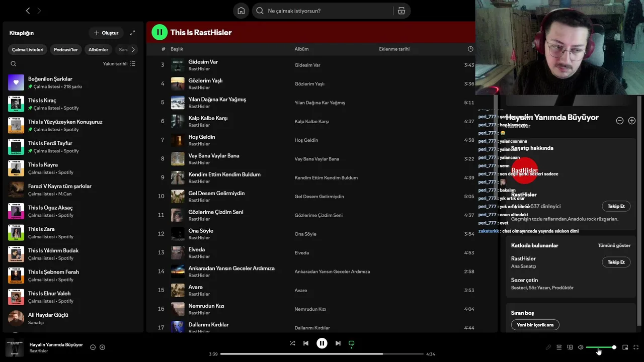
Task: Open the Yakın tarihli sort dropdown
Action: [119, 64]
